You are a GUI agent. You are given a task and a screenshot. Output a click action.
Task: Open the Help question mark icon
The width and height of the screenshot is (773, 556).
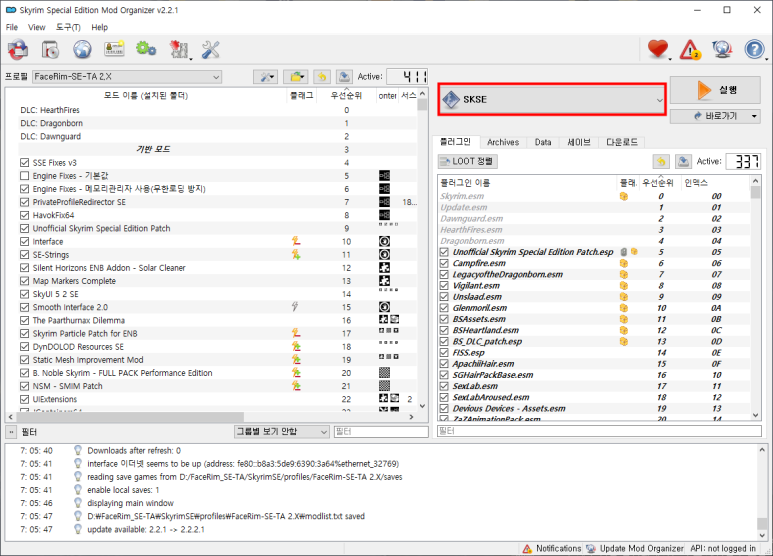click(754, 49)
